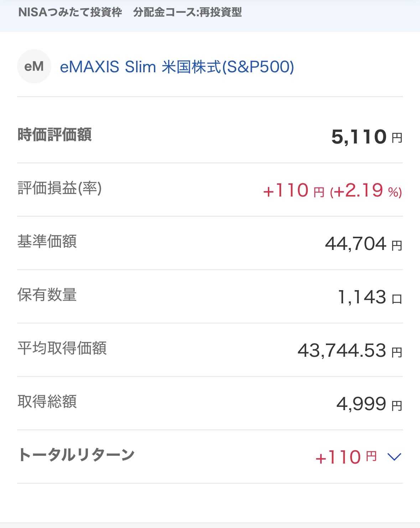Click the 時価評価額 label
Viewport: 420px width, 528px height.
pos(55,135)
